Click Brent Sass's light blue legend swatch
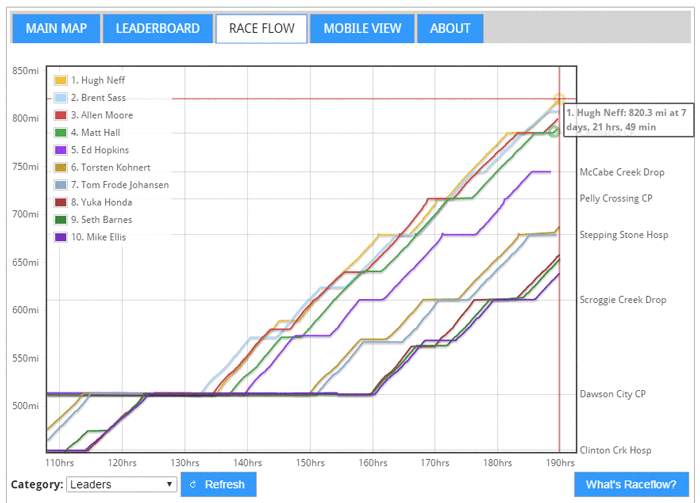This screenshot has height=503, width=700. click(61, 98)
